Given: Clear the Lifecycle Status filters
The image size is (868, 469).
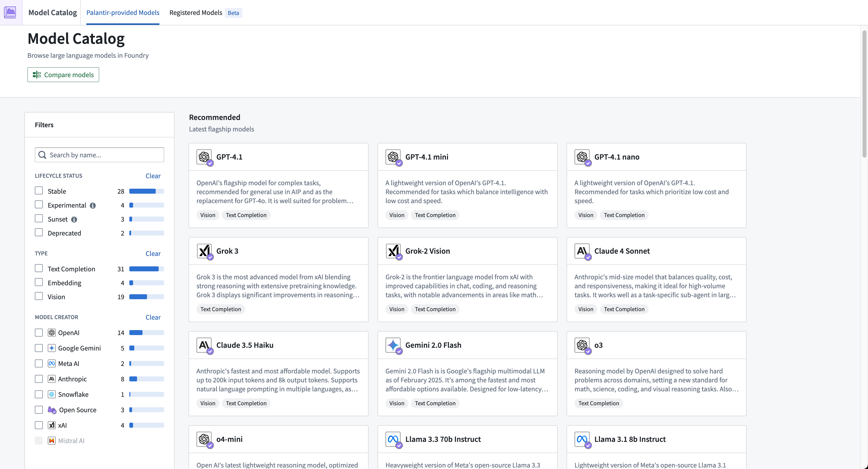Looking at the screenshot, I should 153,176.
